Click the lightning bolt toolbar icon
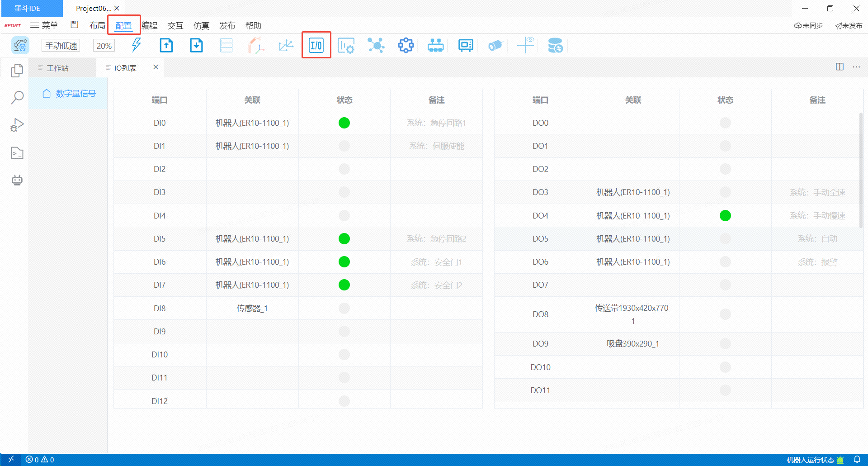The height and width of the screenshot is (466, 868). click(136, 45)
